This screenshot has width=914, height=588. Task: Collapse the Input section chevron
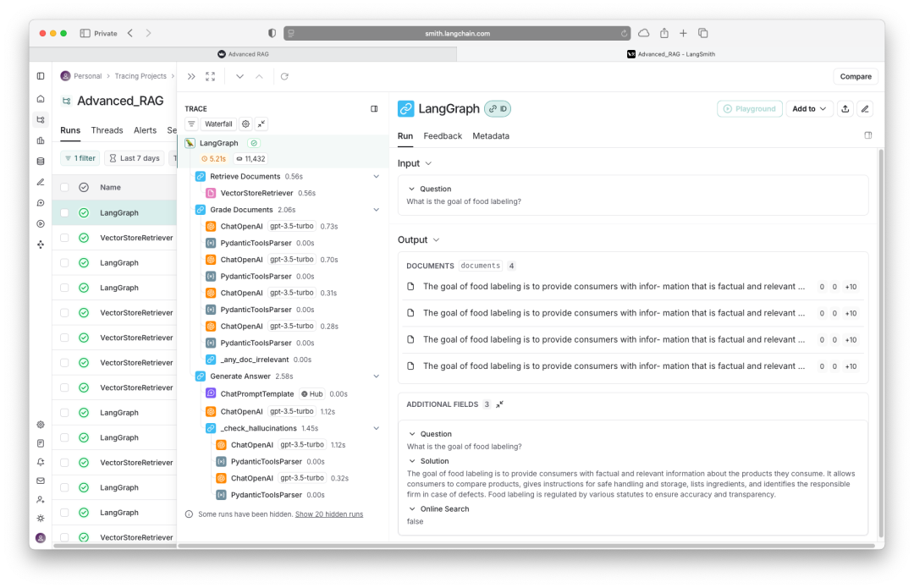[x=428, y=164]
